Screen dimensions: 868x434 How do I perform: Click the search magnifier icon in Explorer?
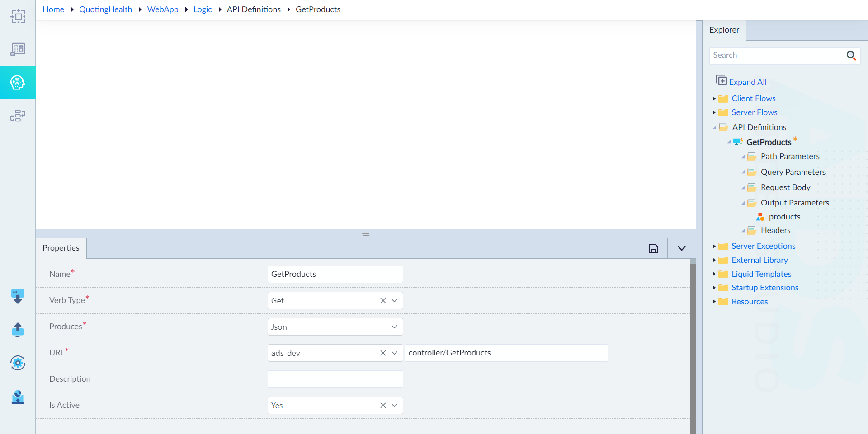(x=851, y=56)
